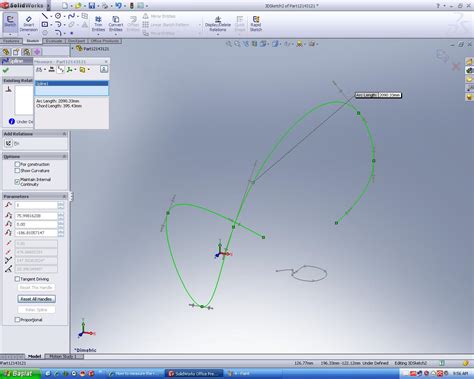The image size is (474, 379).
Task: Switch to the Sketch tab
Action: coord(33,41)
